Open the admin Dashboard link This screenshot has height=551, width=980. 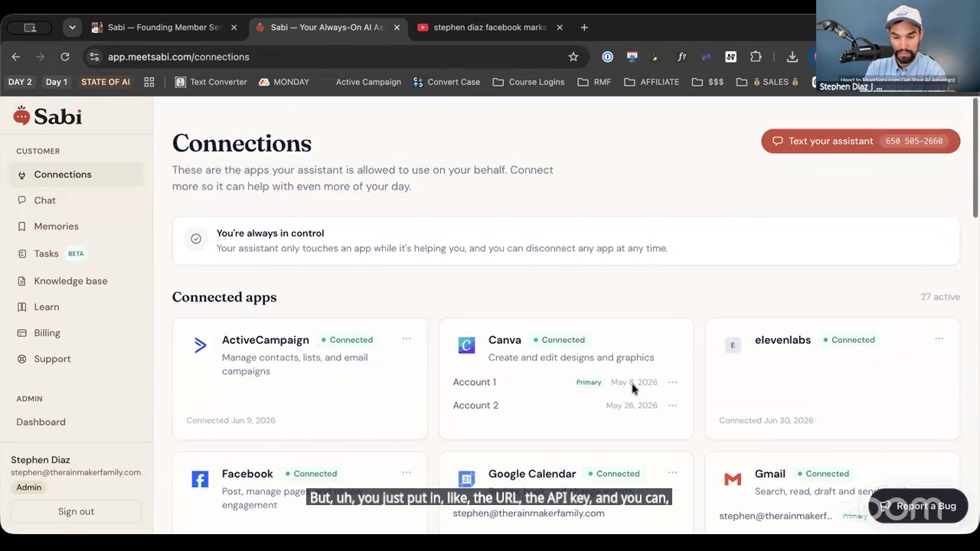coord(41,422)
